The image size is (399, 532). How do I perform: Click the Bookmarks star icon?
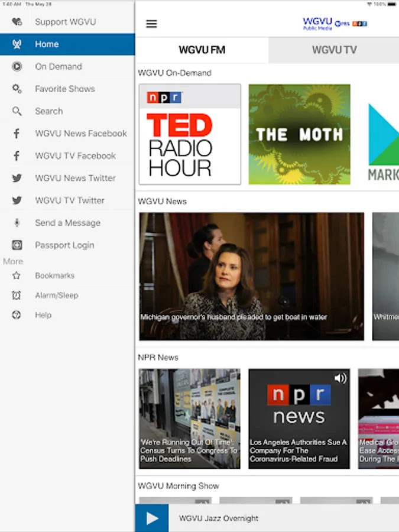point(17,275)
